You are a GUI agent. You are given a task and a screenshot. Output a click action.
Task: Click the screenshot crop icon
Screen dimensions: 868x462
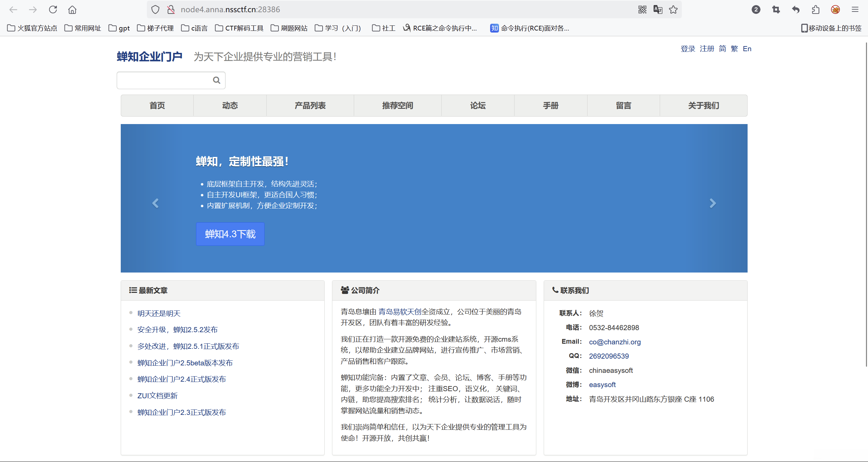[x=776, y=9]
